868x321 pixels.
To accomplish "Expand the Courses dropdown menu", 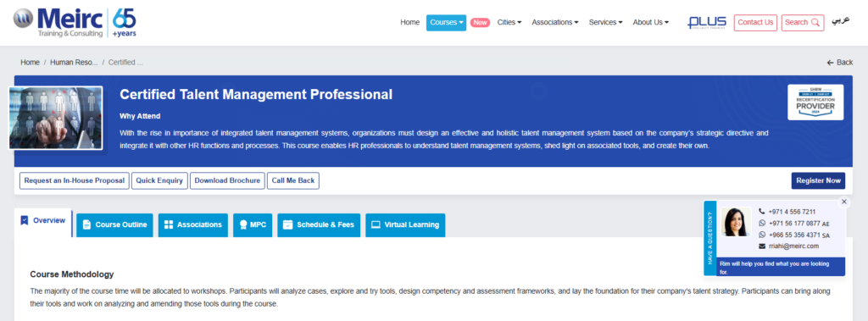I will 446,23.
